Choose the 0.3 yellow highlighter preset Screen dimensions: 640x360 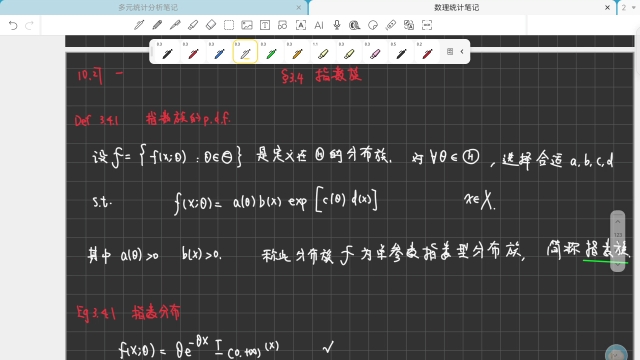349,52
